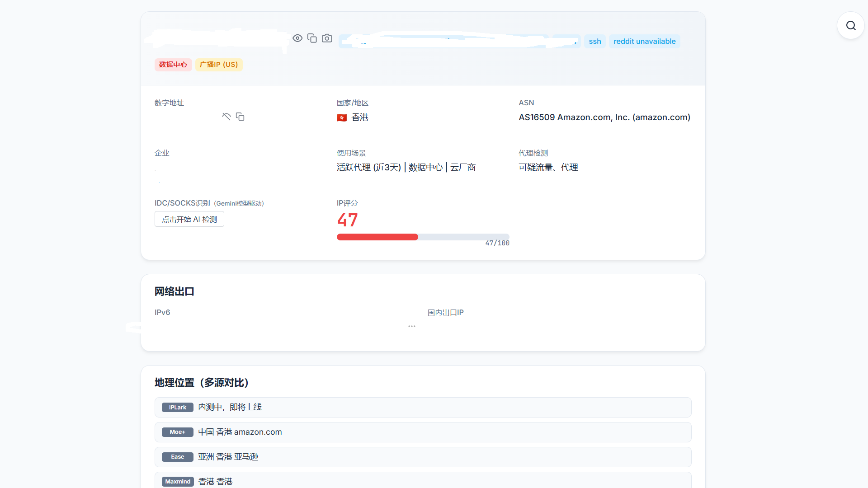Click the IPv6 label
Image resolution: width=868 pixels, height=488 pixels.
[x=162, y=313]
